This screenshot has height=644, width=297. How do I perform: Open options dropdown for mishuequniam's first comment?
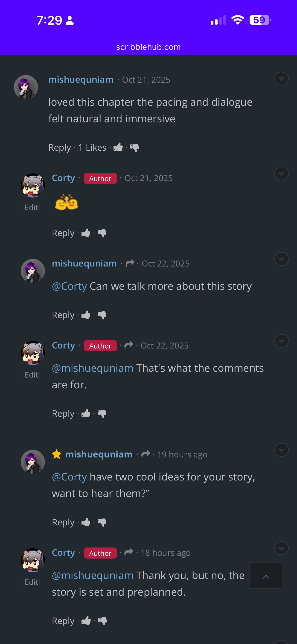pos(281,79)
